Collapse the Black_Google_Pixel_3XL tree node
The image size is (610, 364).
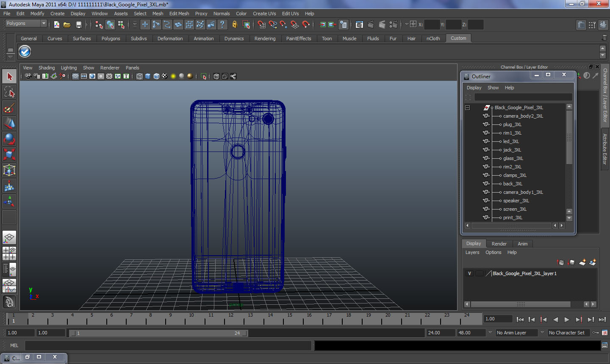coord(467,108)
